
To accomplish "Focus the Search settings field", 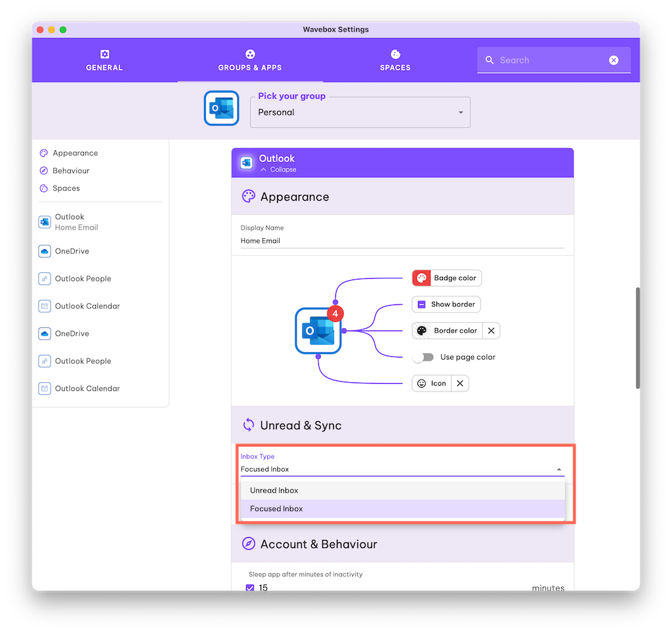I will click(x=553, y=60).
